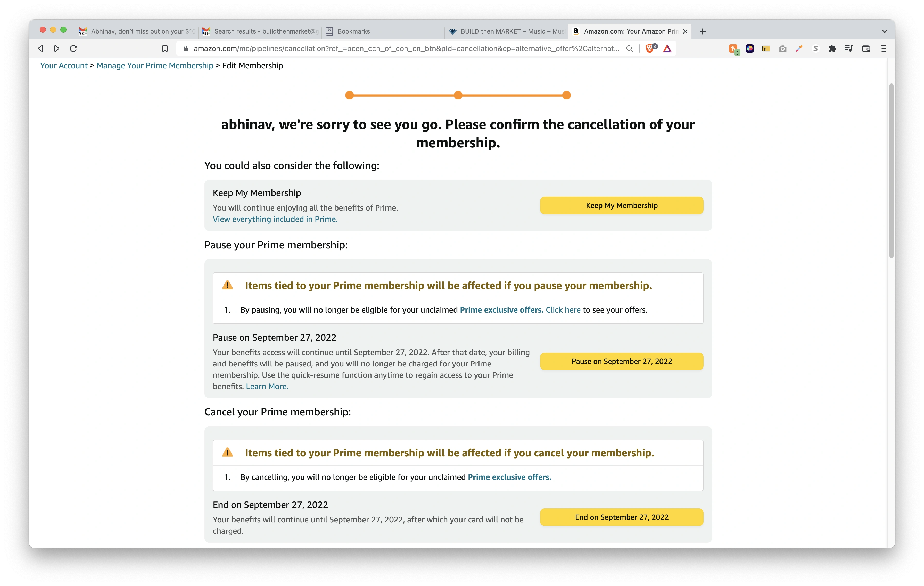Open 'View everything included in Prime' link

click(275, 219)
